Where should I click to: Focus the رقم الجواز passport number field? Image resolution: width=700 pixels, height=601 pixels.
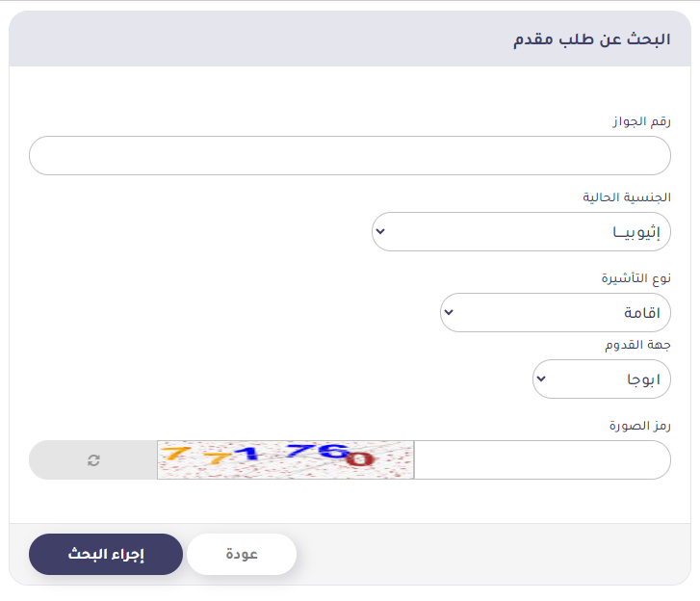[350, 156]
